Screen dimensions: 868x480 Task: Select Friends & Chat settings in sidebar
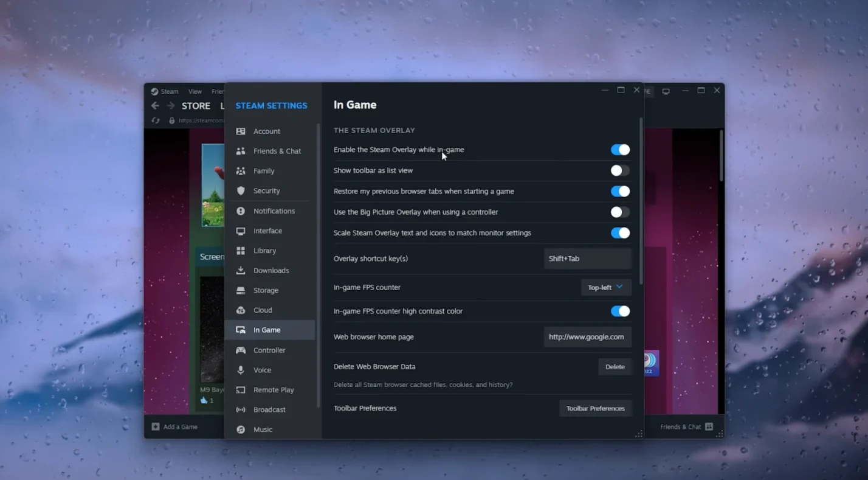278,151
